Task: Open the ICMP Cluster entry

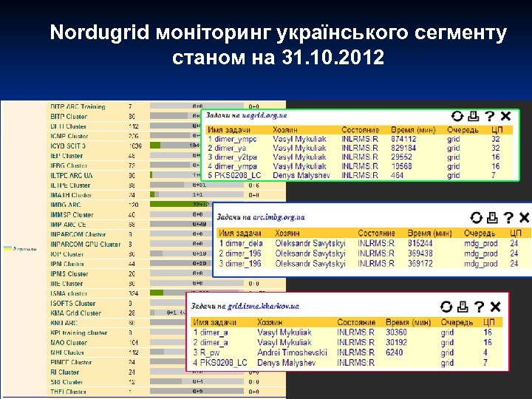Action: coord(69,136)
